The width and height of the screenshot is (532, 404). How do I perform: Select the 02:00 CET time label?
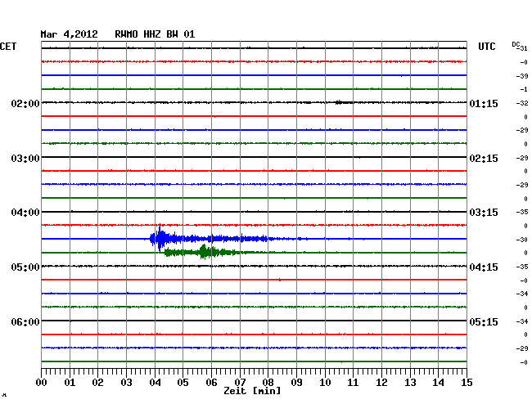click(25, 103)
